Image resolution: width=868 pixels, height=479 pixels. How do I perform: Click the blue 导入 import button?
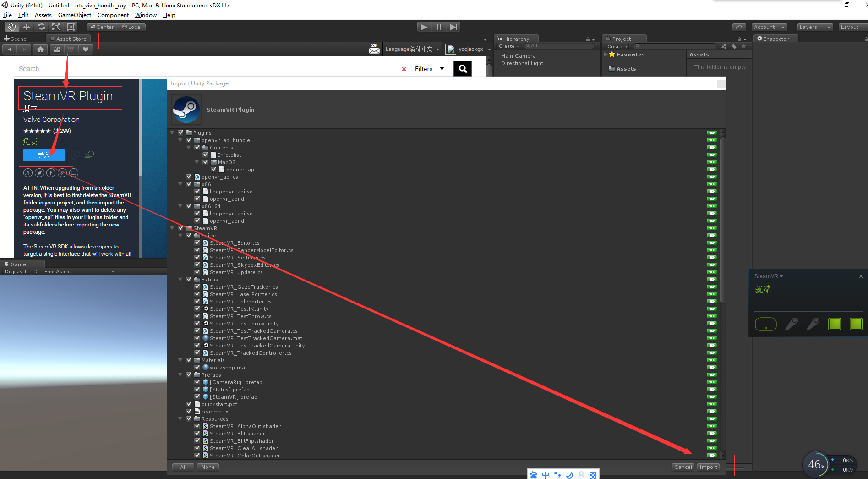point(44,155)
